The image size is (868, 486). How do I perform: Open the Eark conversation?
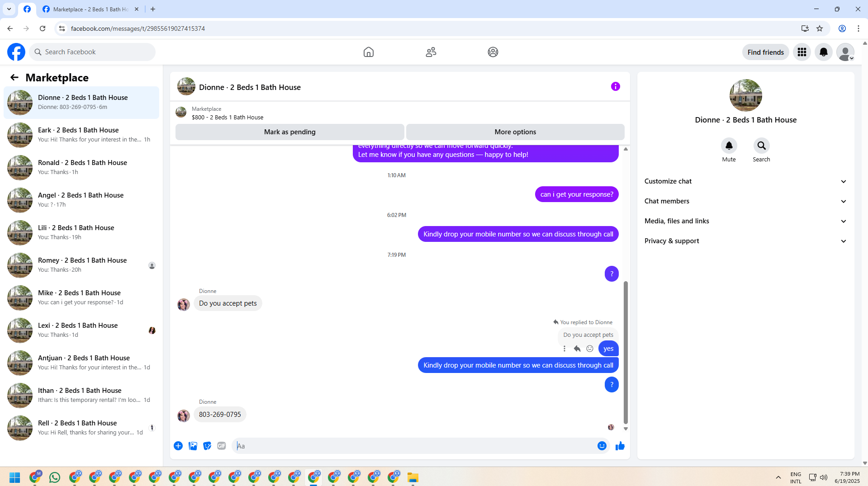81,135
